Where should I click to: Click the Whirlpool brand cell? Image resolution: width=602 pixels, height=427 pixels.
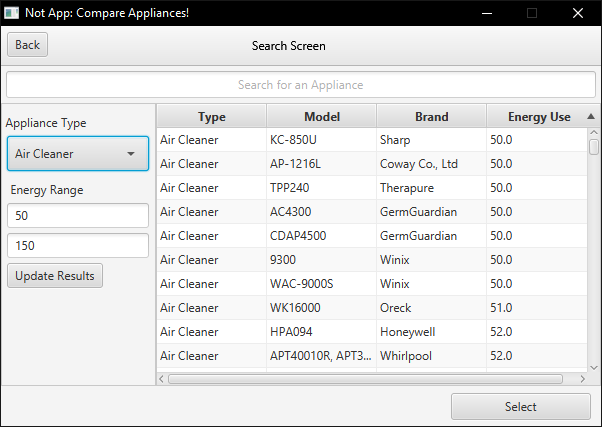coord(432,356)
